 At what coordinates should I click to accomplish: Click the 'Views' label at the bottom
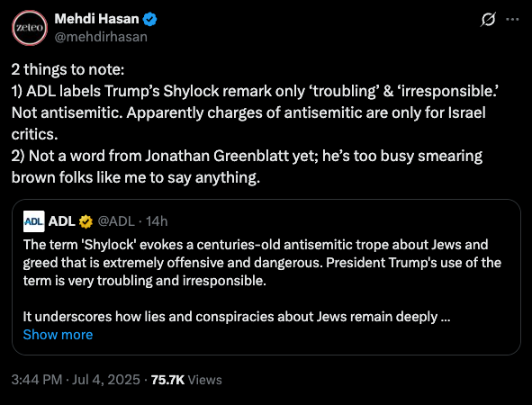[204, 380]
